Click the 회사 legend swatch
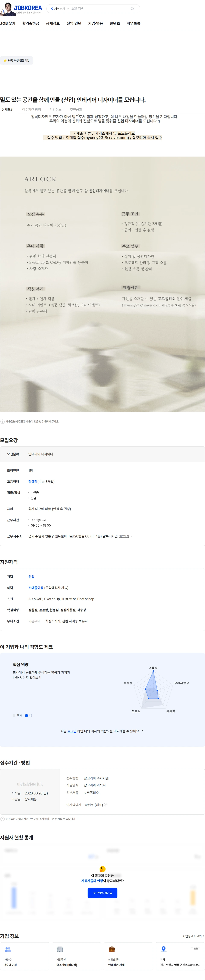The image size is (205, 980). [14, 716]
